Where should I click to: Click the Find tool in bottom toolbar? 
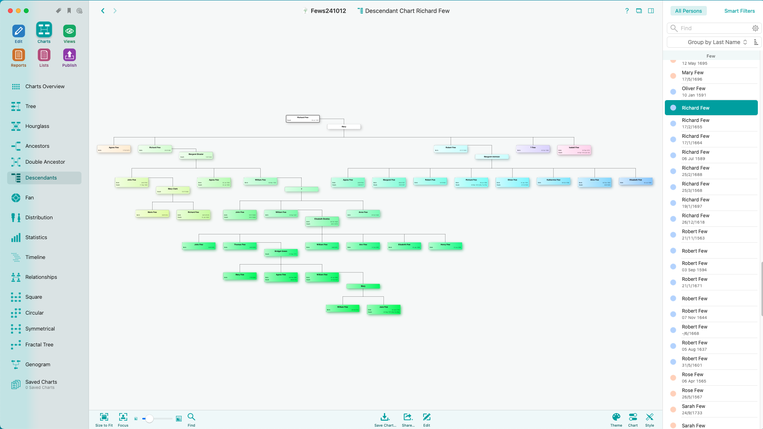point(191,420)
